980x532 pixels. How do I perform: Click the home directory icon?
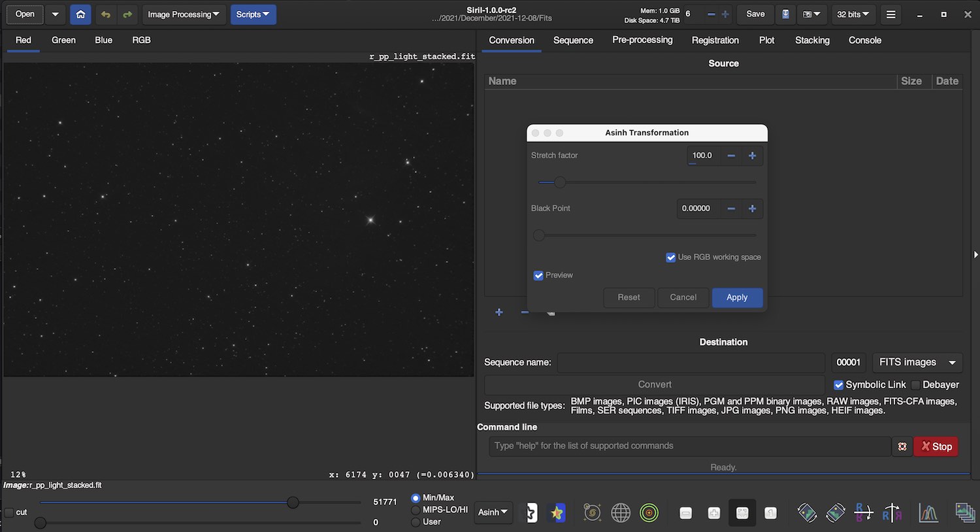80,14
